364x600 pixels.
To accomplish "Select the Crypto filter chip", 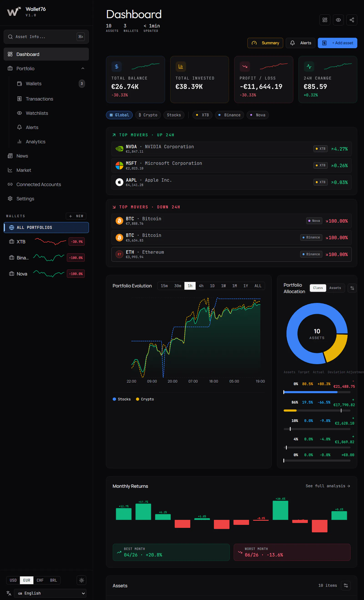I will [x=148, y=115].
